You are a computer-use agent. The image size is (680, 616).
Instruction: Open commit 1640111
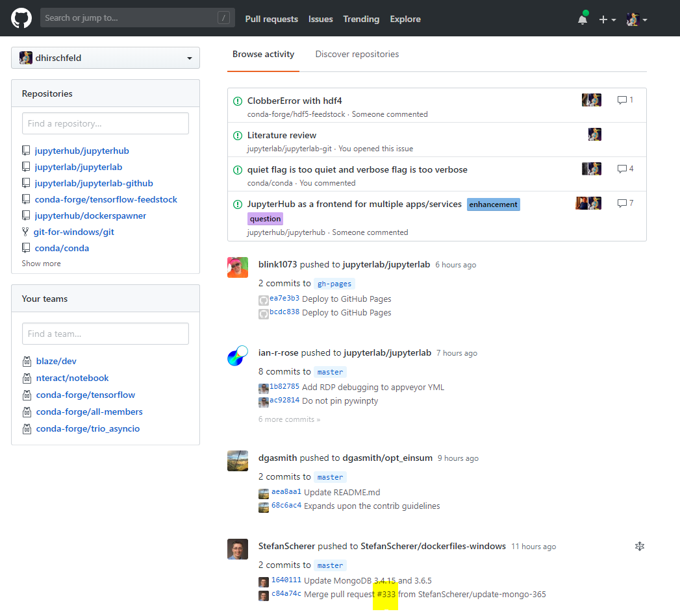[x=286, y=580]
